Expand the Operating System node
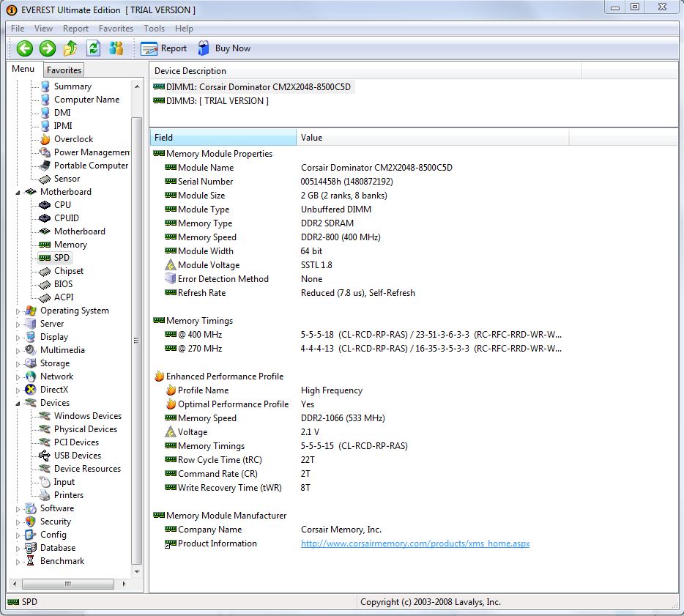 pyautogui.click(x=18, y=311)
